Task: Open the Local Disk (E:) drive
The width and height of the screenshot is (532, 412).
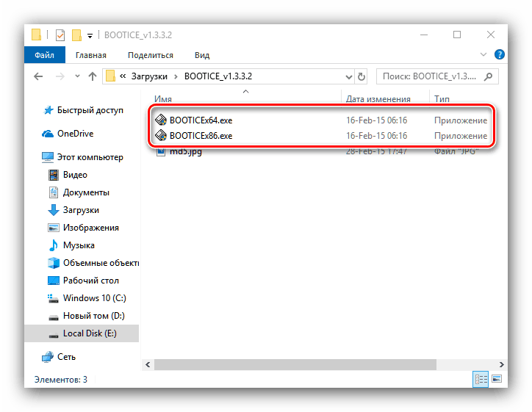Action: 90,333
